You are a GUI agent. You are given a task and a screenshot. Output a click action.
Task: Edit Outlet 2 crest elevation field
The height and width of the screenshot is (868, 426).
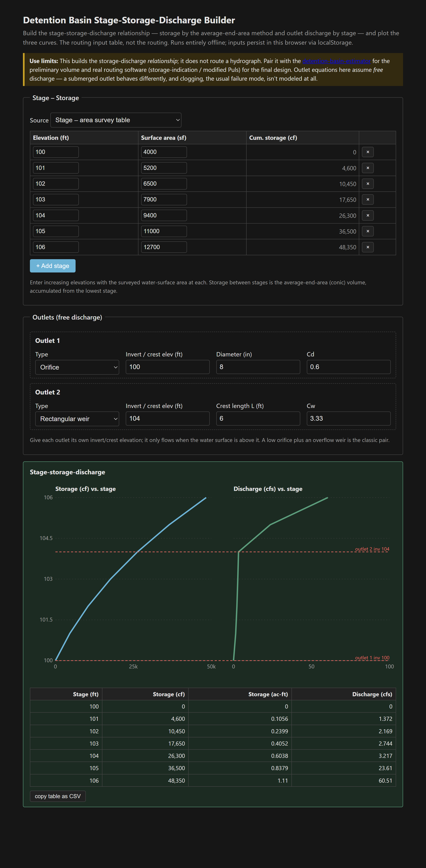click(168, 418)
